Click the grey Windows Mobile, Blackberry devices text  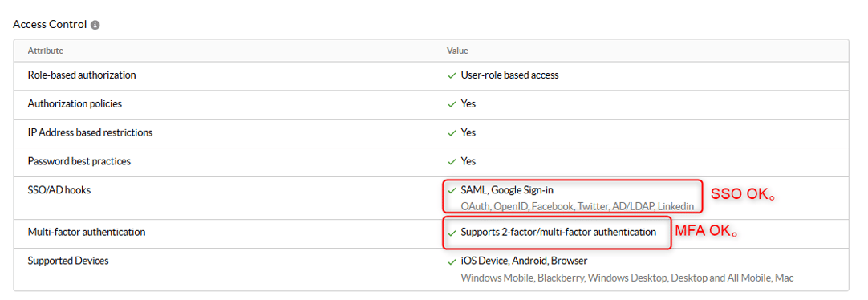click(x=627, y=278)
